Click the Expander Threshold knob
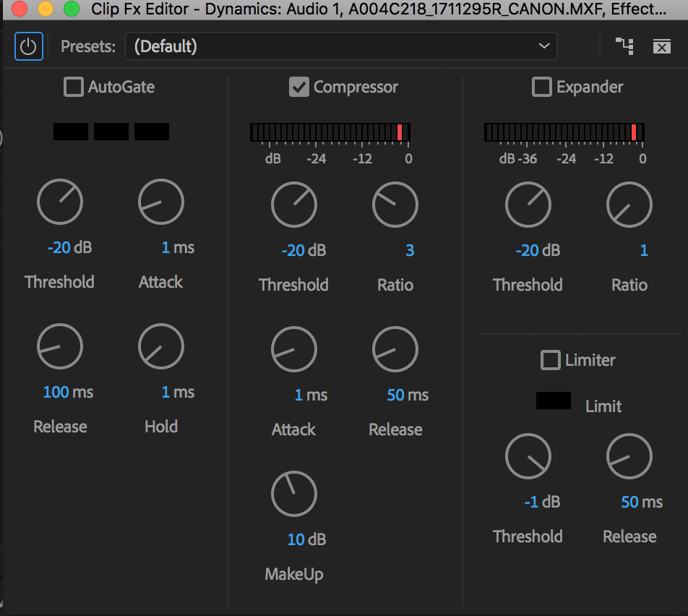The width and height of the screenshot is (688, 616). (528, 205)
